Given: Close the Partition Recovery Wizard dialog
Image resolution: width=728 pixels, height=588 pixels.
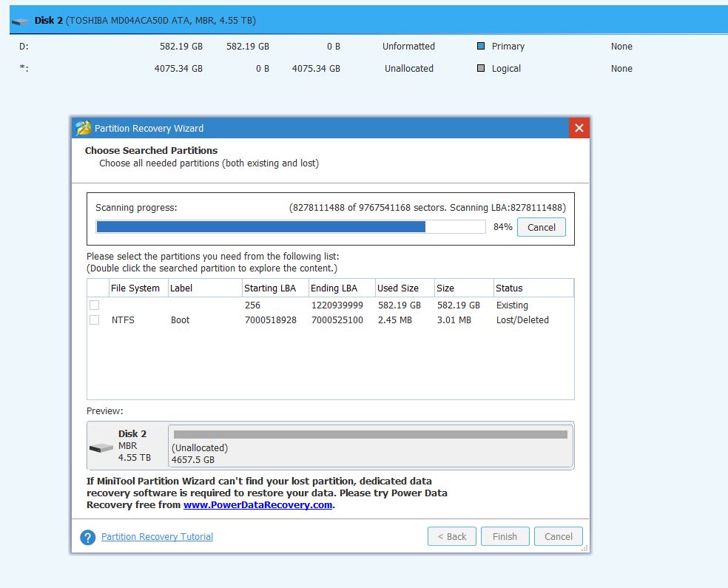Looking at the screenshot, I should (x=579, y=128).
